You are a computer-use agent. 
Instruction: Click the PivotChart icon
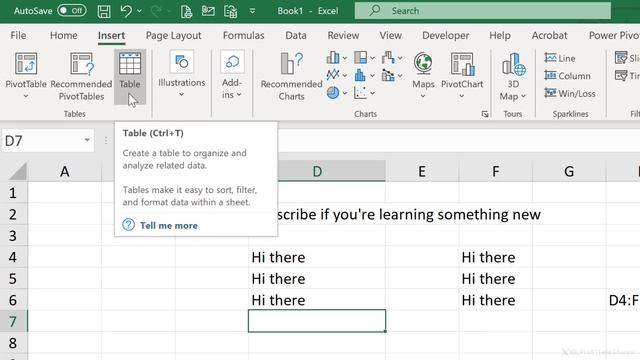462,64
